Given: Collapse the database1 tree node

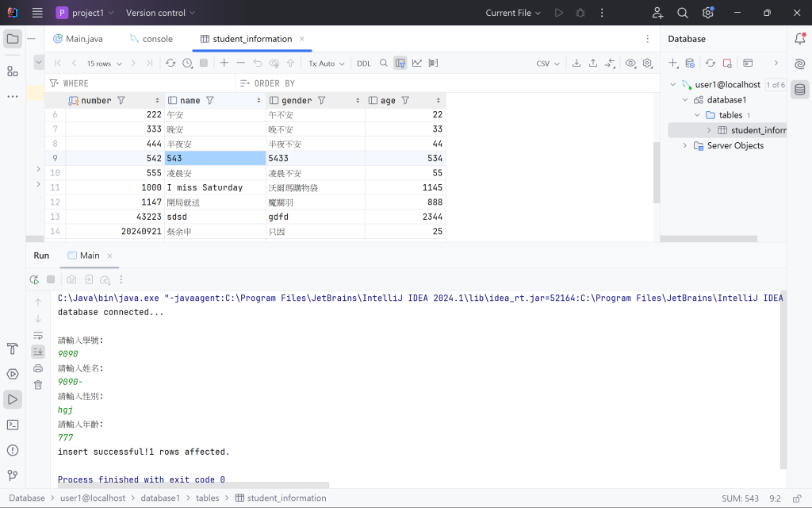Looking at the screenshot, I should 685,99.
